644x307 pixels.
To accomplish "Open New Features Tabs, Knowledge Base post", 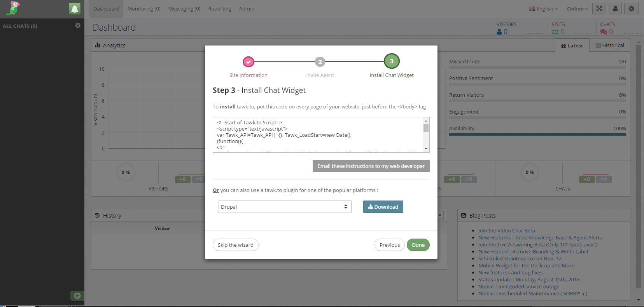I will coord(540,237).
